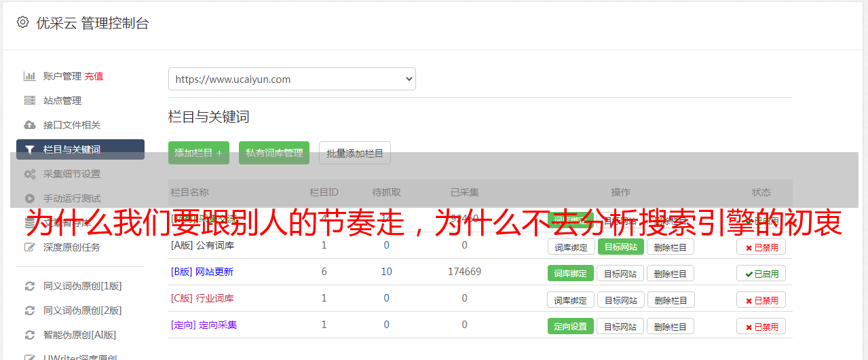Click the cloud upload icon for 接口文件相关
The image size is (868, 360).
[x=30, y=125]
